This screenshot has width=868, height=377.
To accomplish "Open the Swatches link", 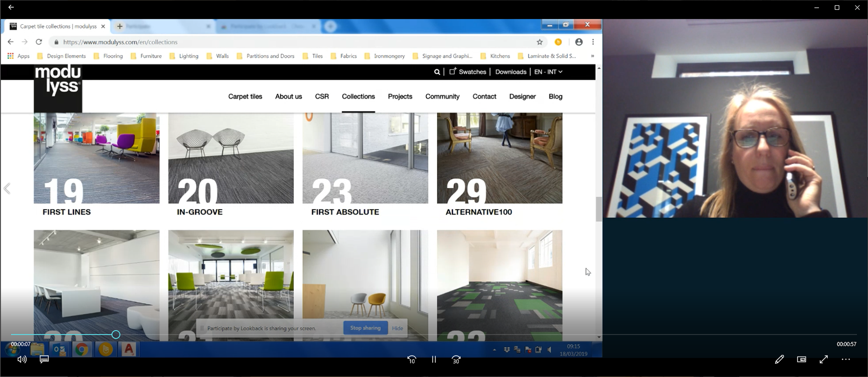I will coord(468,72).
